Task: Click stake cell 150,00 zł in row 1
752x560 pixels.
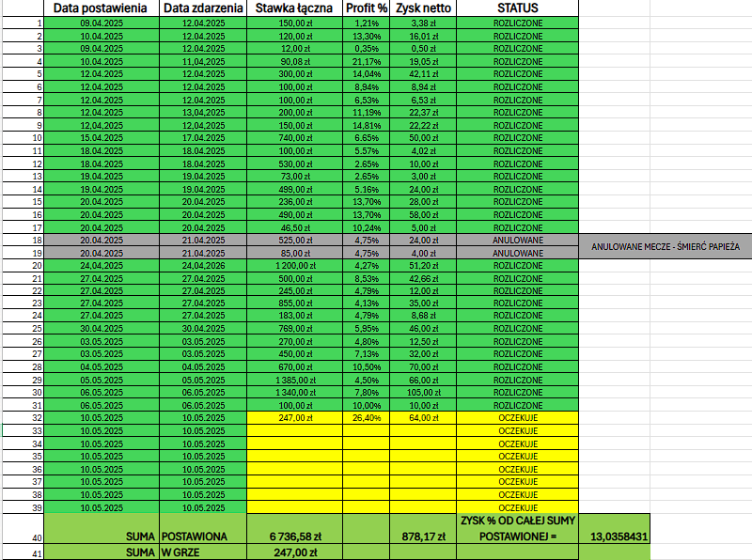Action: (x=294, y=23)
